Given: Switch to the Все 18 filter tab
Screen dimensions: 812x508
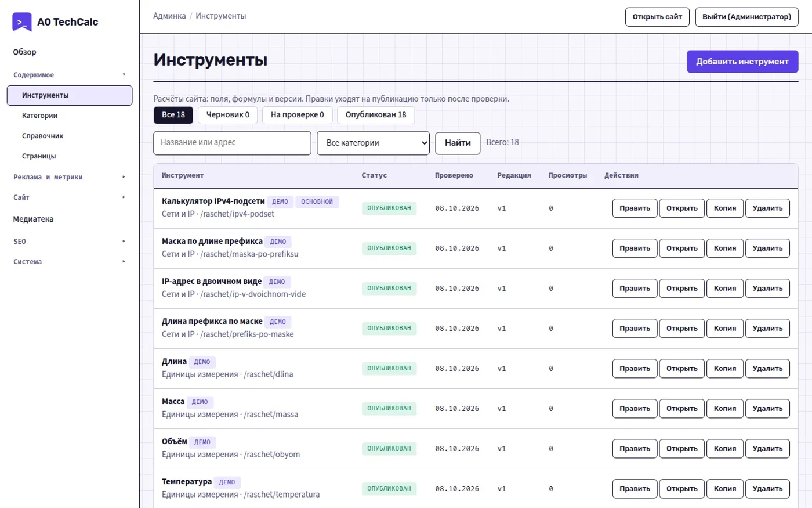Looking at the screenshot, I should click(173, 115).
